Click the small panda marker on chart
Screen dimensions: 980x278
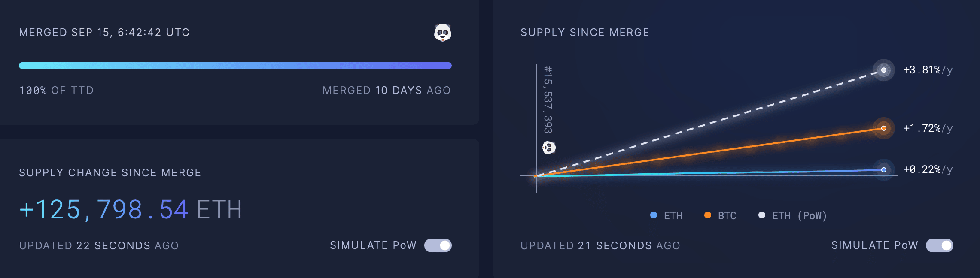(549, 148)
